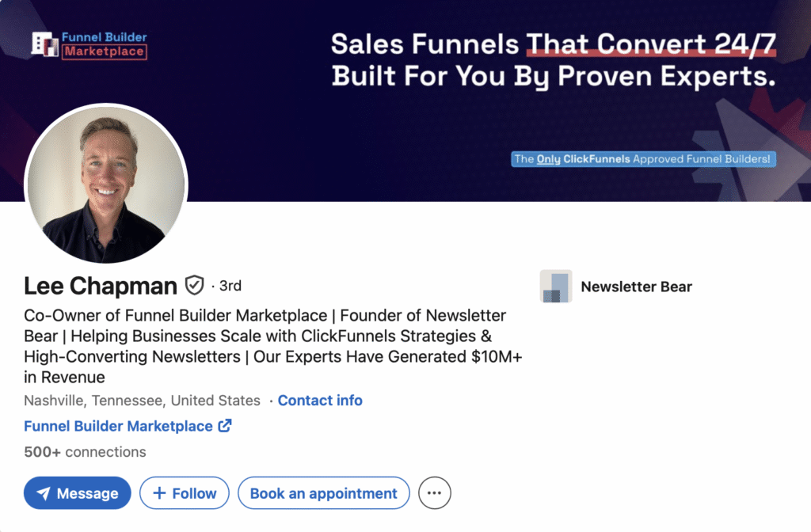
Task: Click the Nashville, Tennessee location text
Action: click(x=142, y=401)
